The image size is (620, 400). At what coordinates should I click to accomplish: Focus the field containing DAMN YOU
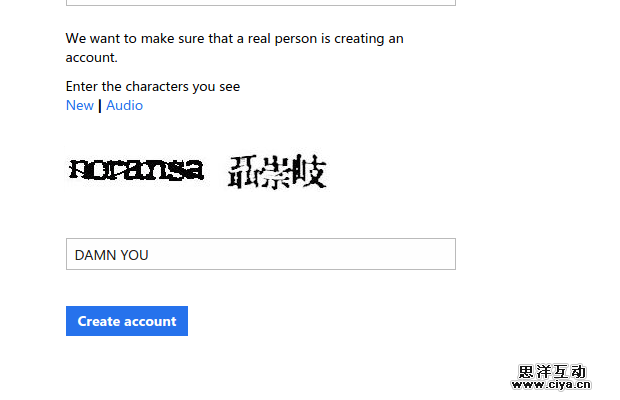(x=261, y=254)
